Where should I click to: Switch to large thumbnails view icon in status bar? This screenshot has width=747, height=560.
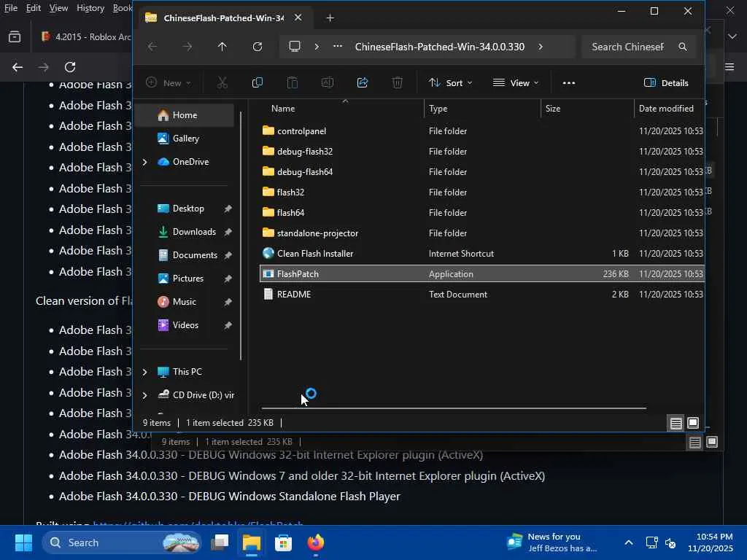pos(693,424)
